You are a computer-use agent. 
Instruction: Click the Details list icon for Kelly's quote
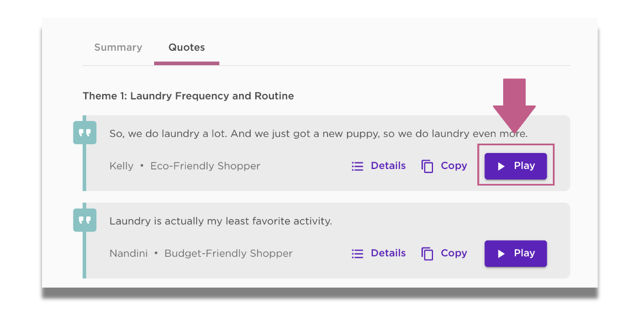(357, 166)
